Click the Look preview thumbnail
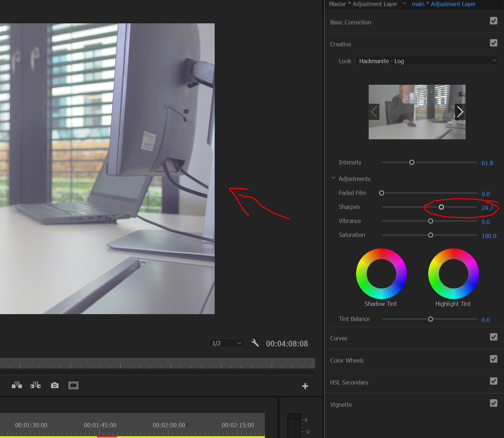 point(417,112)
